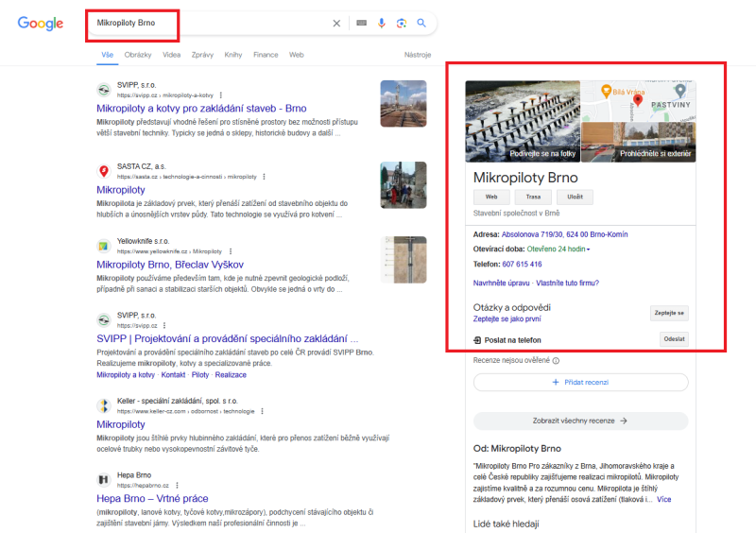
Task: Open Google Lens image search icon
Action: (x=402, y=23)
